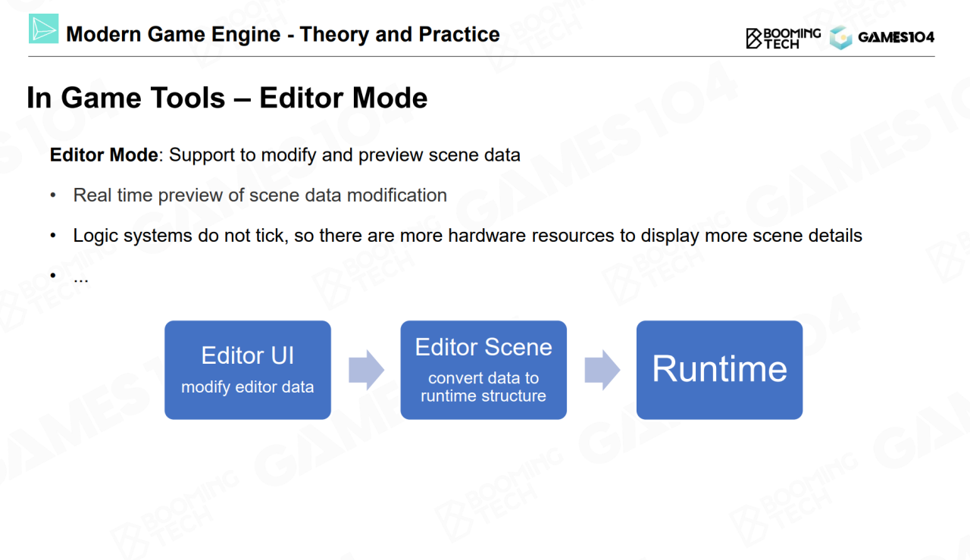970x560 pixels.
Task: Select 'convert data to runtime structure' text
Action: click(x=483, y=386)
